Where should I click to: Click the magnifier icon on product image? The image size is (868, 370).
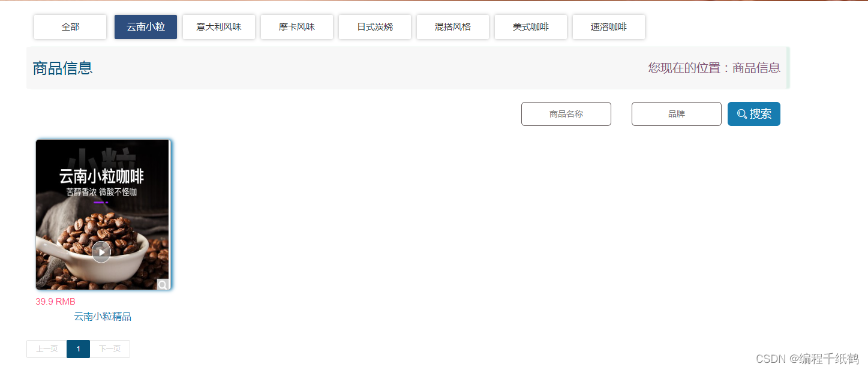click(x=163, y=285)
